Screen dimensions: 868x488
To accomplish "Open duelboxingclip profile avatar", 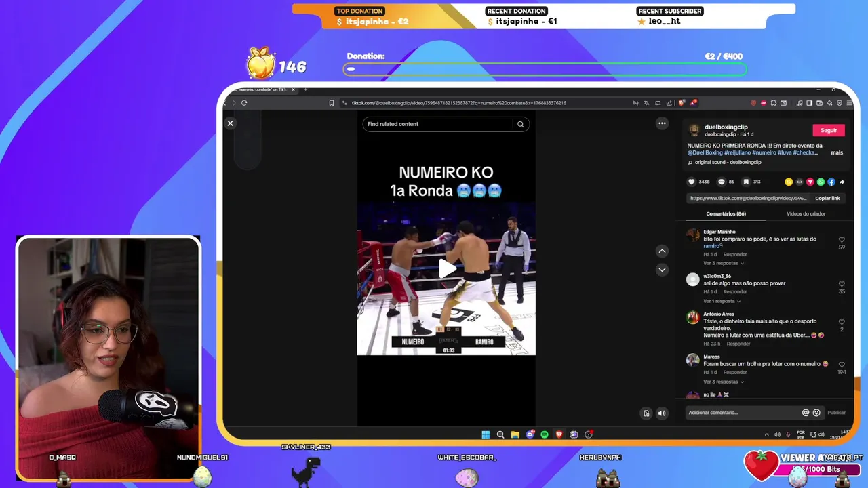I will pos(694,130).
